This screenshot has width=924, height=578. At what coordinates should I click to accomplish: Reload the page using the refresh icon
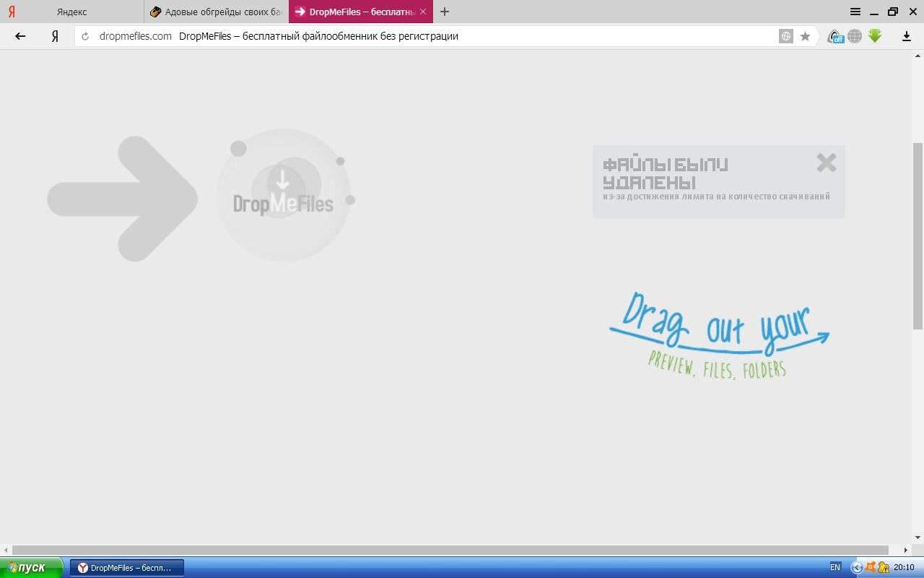pos(85,36)
